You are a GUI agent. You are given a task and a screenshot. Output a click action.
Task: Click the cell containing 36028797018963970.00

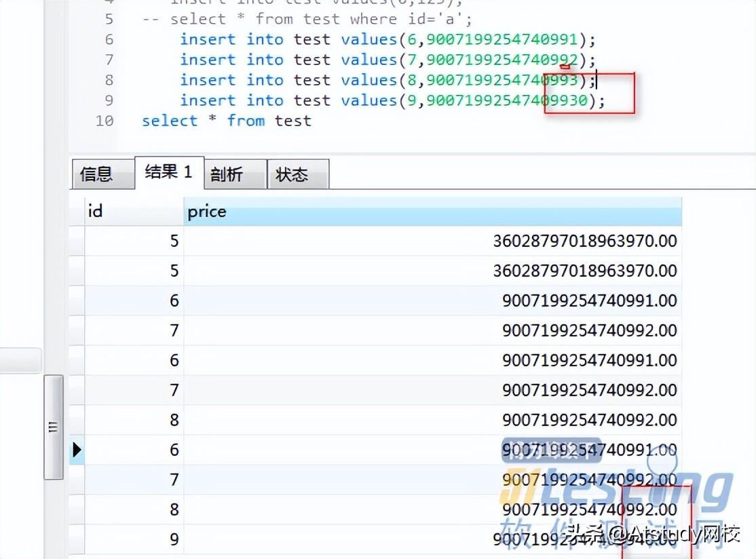[x=585, y=241]
